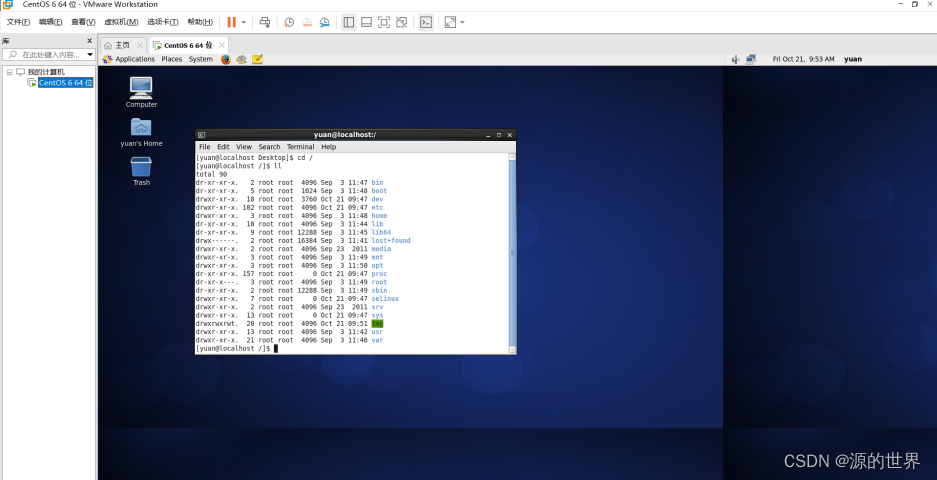Open the terminal's Terminal menu

click(300, 146)
